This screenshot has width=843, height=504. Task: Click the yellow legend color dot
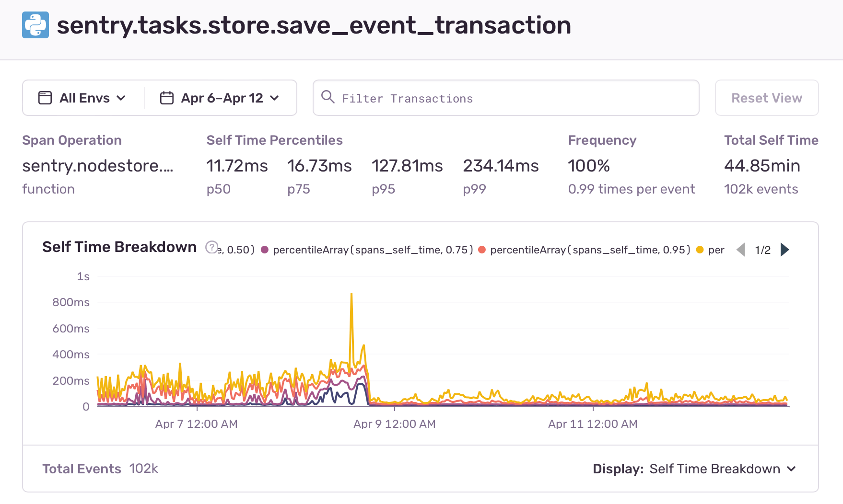click(x=700, y=250)
